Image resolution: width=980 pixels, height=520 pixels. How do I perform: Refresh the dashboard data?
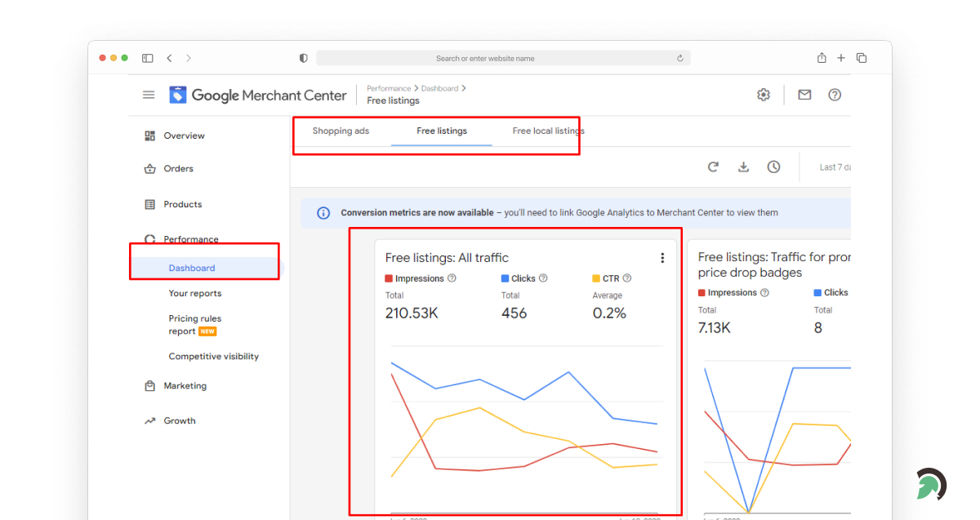click(x=713, y=167)
